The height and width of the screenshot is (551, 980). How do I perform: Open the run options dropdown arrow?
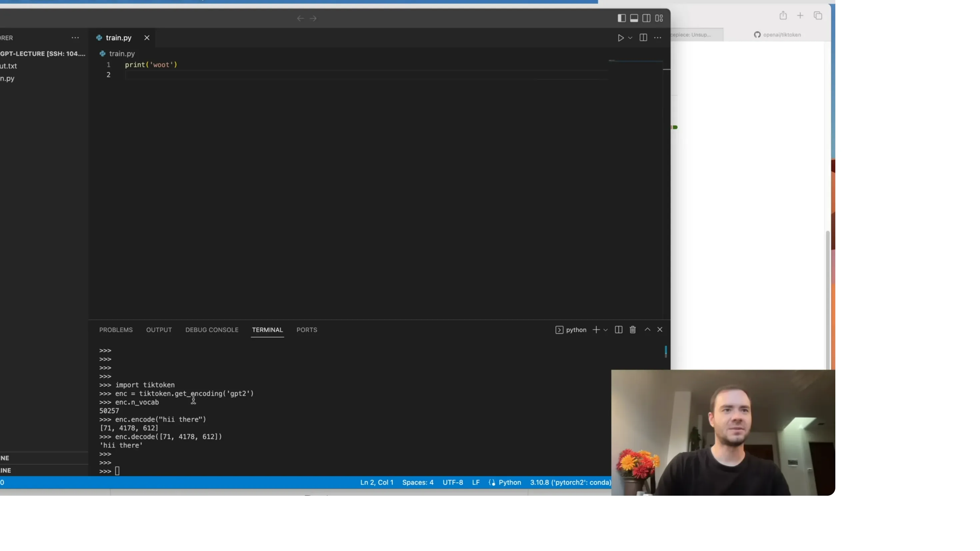coord(630,38)
